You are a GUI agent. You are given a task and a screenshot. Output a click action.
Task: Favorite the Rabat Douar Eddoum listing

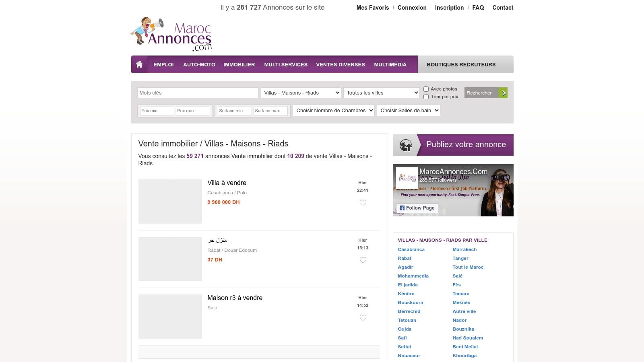click(363, 260)
